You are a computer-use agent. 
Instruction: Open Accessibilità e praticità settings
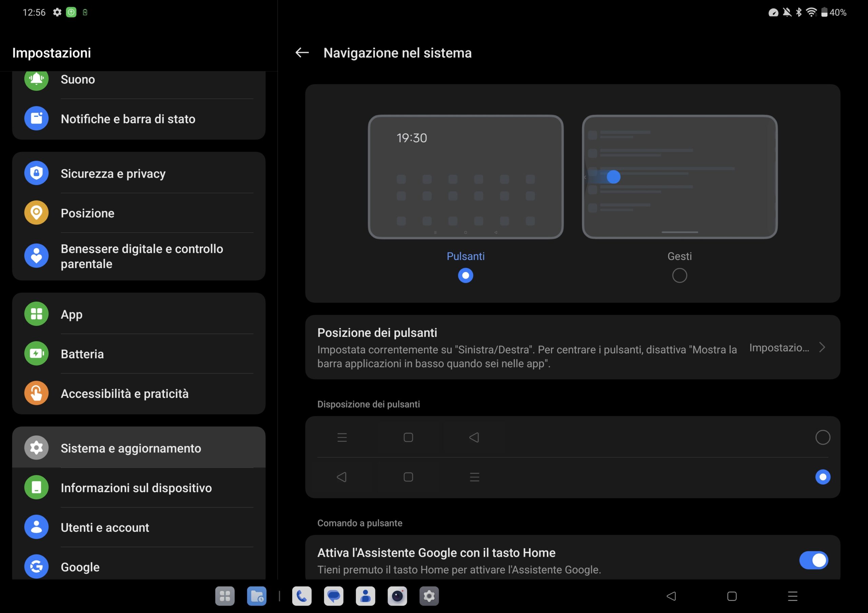click(x=124, y=393)
